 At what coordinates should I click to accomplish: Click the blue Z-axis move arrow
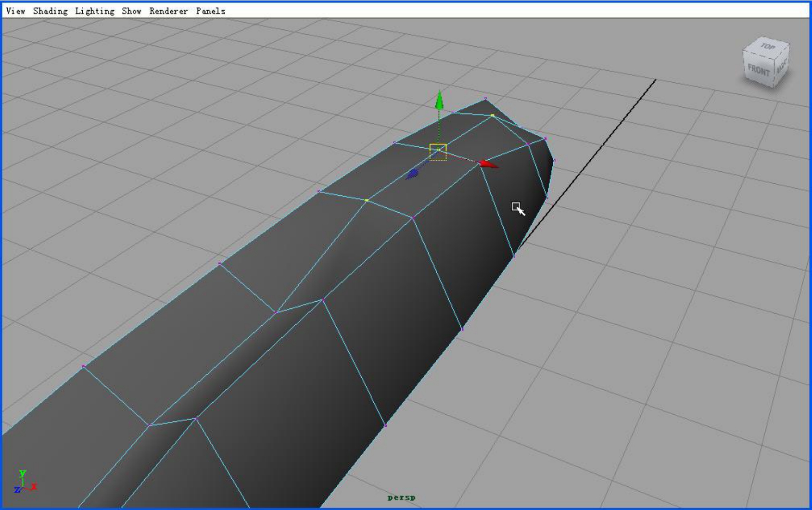click(x=413, y=174)
